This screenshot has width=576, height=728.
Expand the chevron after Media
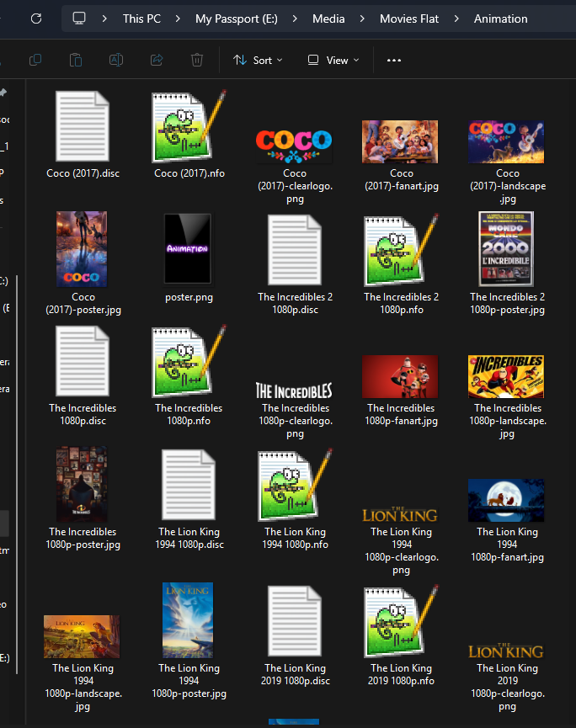[x=362, y=19]
